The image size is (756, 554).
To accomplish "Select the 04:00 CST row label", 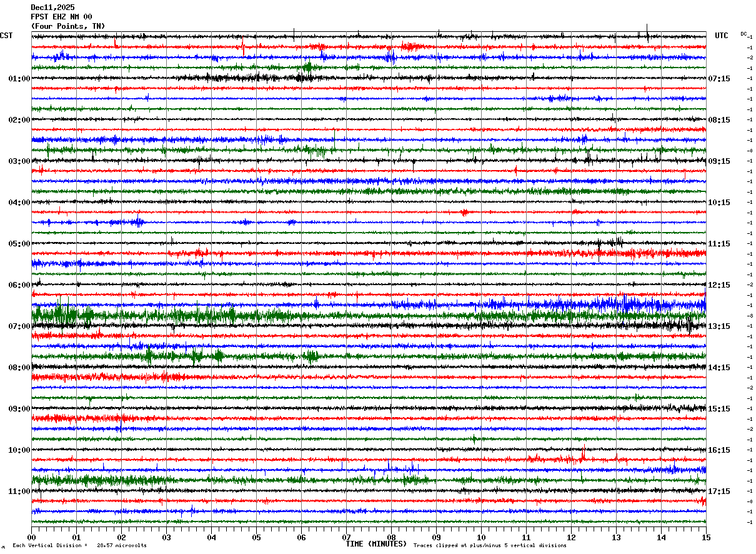I will coord(19,203).
